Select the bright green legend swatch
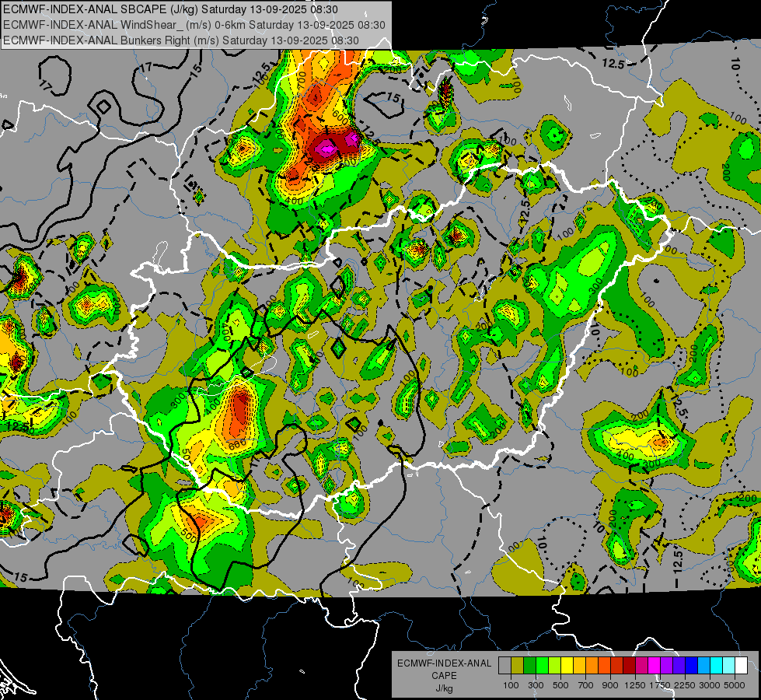Screen dimensions: 761x700 542,666
